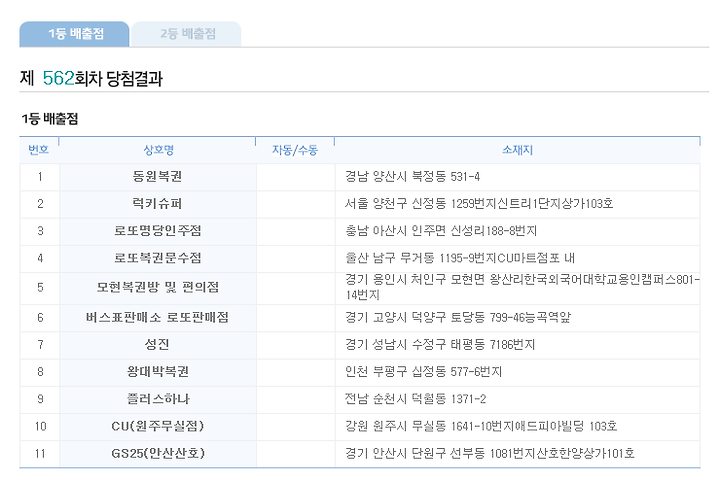Click the 자동/수동 column header

tap(295, 150)
